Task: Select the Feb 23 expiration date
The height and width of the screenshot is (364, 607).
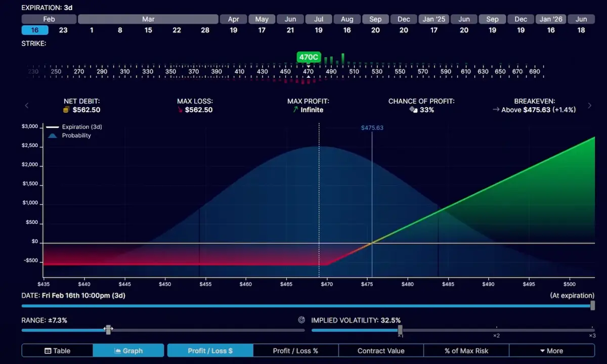Action: coord(63,30)
